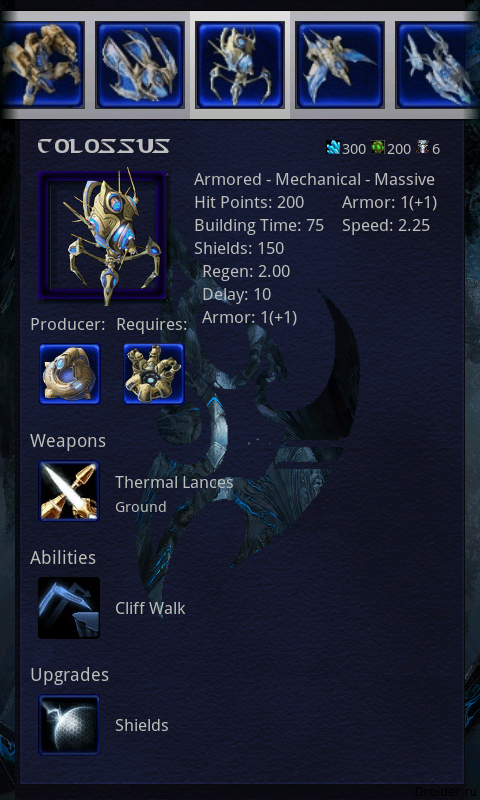Tap the Weapons section header
The image size is (480, 800).
[x=68, y=441]
